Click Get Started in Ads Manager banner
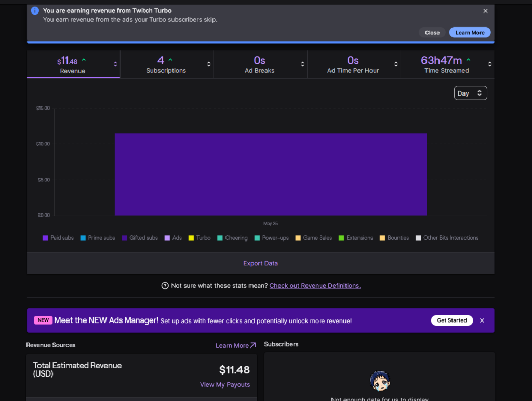 pos(451,320)
